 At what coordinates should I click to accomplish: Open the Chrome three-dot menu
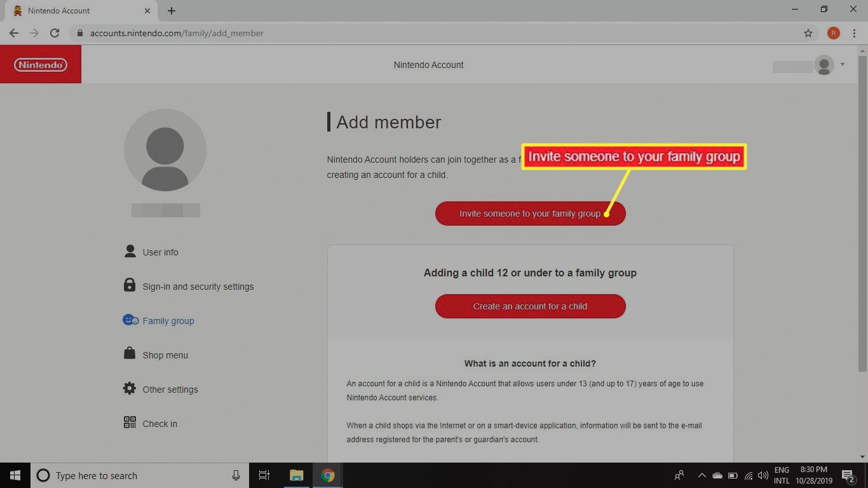[855, 33]
